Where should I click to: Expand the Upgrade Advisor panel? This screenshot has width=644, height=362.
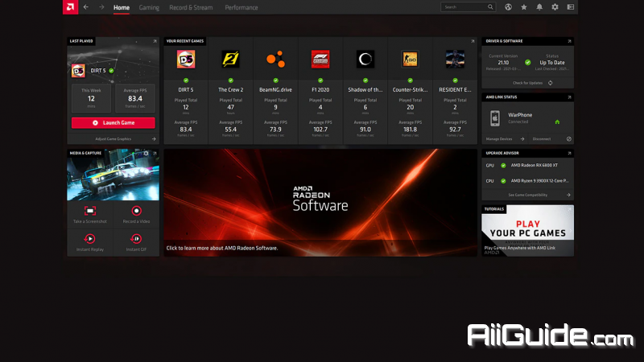coord(569,153)
